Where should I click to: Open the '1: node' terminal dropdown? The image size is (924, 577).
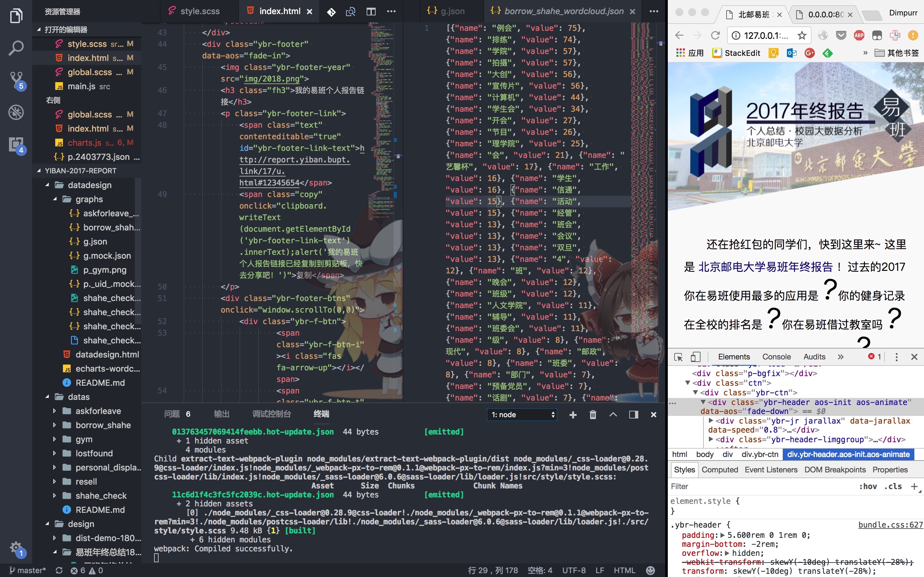click(522, 415)
